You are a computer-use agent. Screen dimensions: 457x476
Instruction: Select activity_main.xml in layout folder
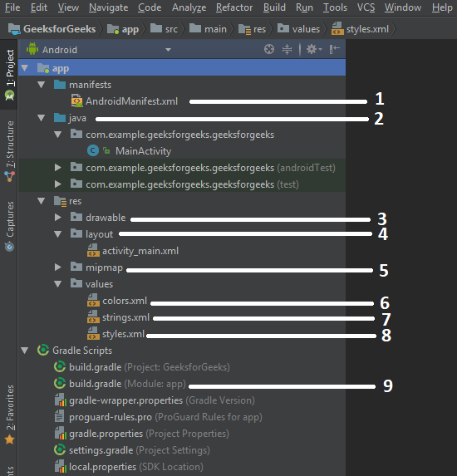[140, 251]
